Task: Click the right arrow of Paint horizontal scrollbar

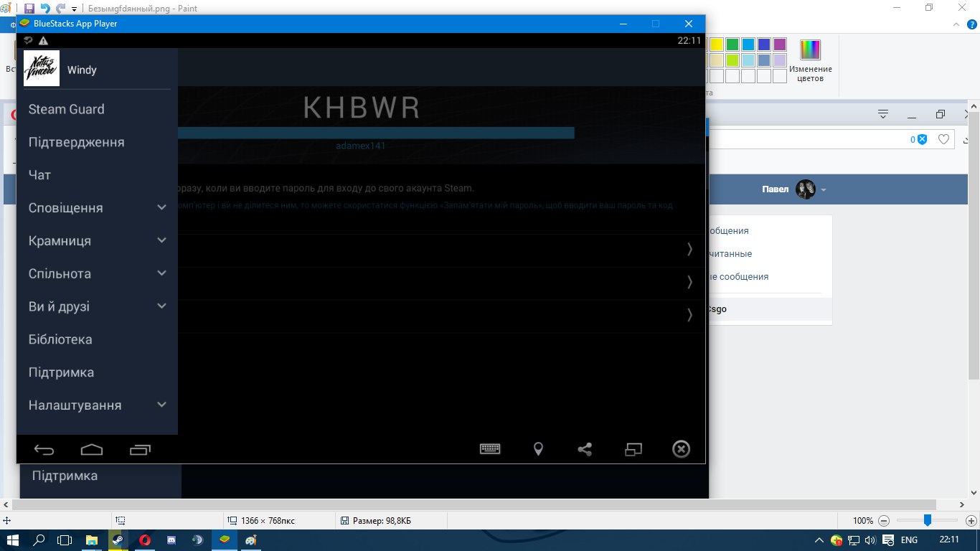Action: (962, 505)
